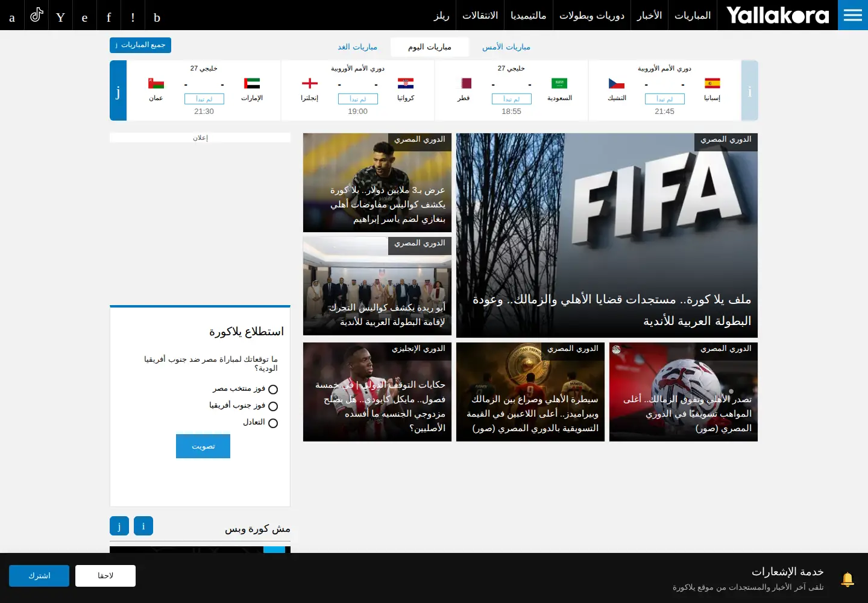Screen dimensions: 868x603
Task: Click لم تبدأ status for Spain match
Action: point(664,99)
